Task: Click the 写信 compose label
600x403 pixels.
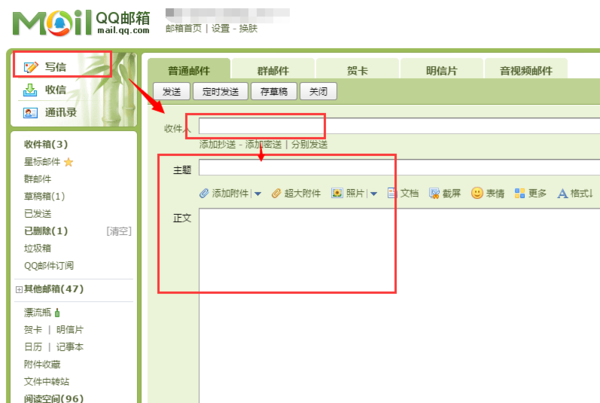Action: click(55, 67)
